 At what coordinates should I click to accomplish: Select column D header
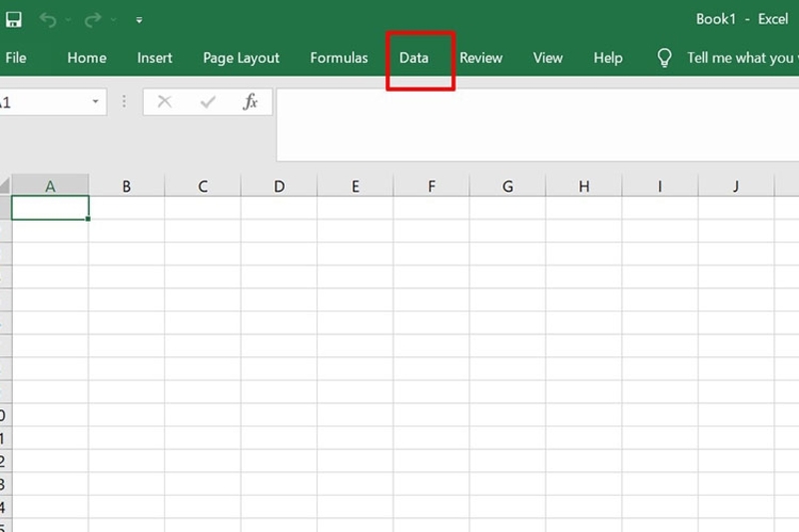pyautogui.click(x=279, y=186)
